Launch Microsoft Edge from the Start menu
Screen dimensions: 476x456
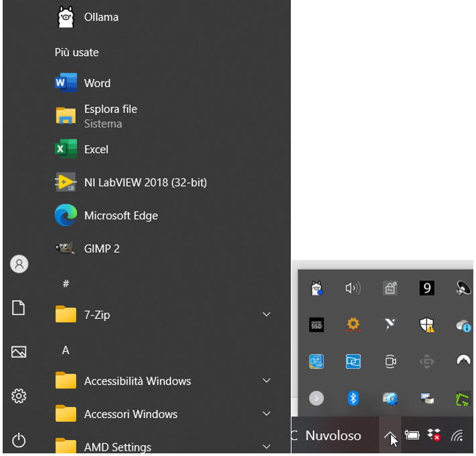(x=106, y=215)
